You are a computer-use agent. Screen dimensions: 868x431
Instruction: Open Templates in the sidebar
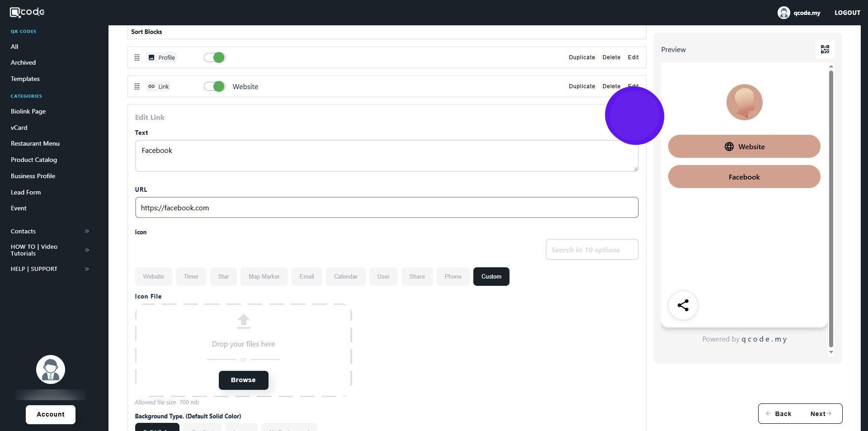[25, 79]
